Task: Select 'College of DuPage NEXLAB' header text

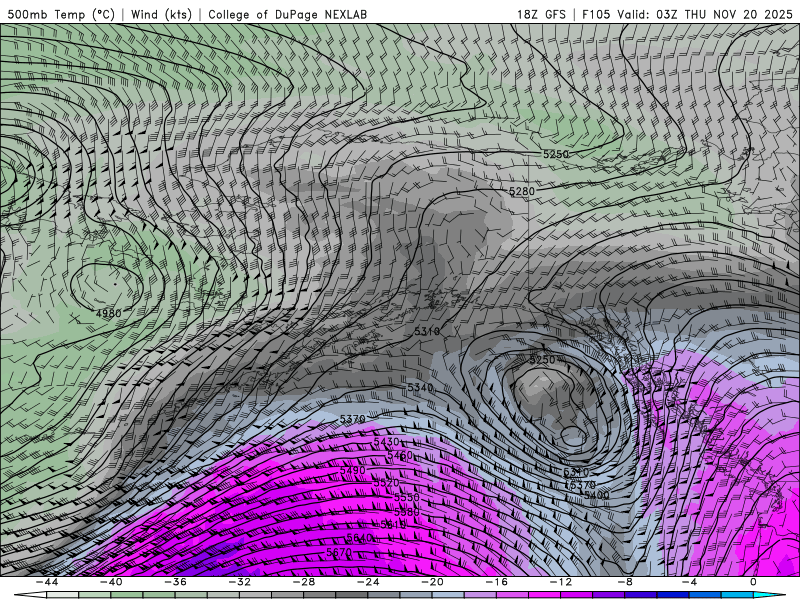Action: click(287, 14)
